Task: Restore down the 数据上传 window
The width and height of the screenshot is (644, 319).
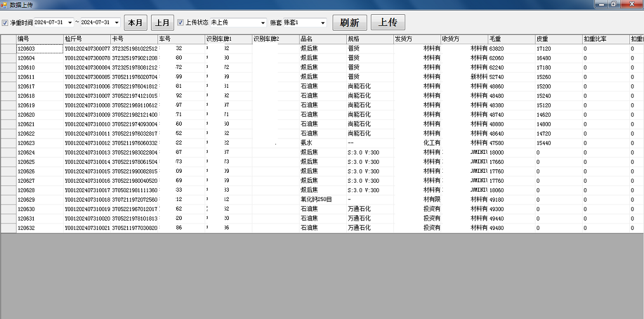Action: click(614, 4)
